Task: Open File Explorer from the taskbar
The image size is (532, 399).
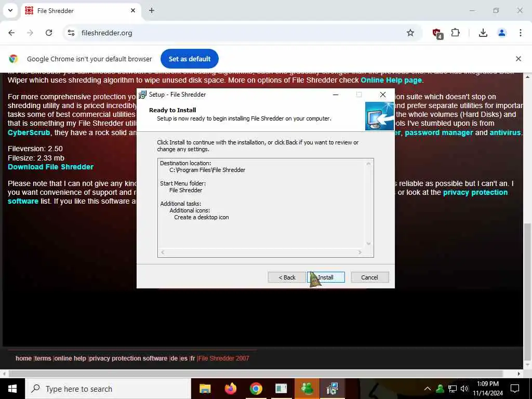Action: pos(205,389)
